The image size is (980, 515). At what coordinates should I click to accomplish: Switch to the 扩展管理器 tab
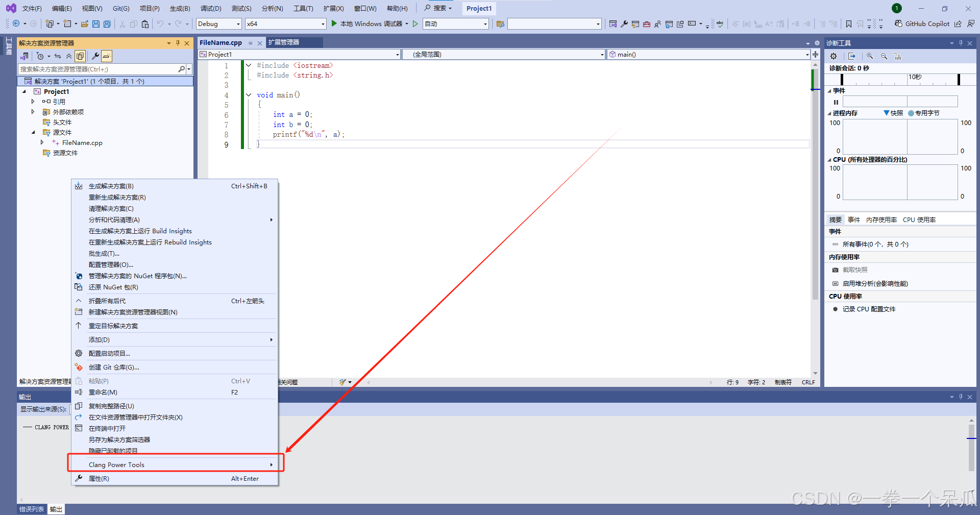[x=284, y=42]
